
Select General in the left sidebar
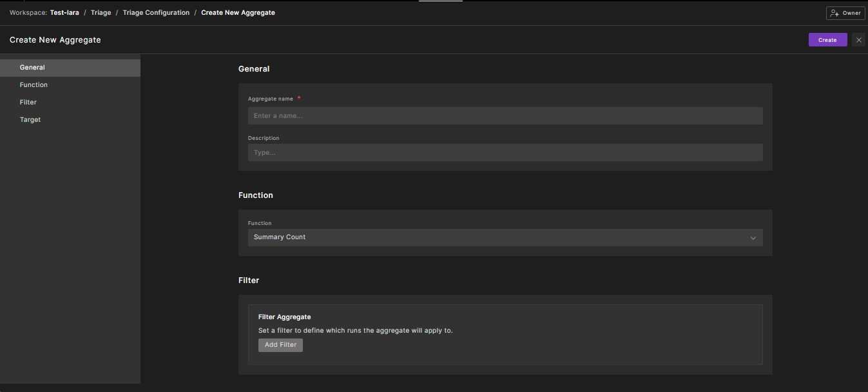point(32,68)
